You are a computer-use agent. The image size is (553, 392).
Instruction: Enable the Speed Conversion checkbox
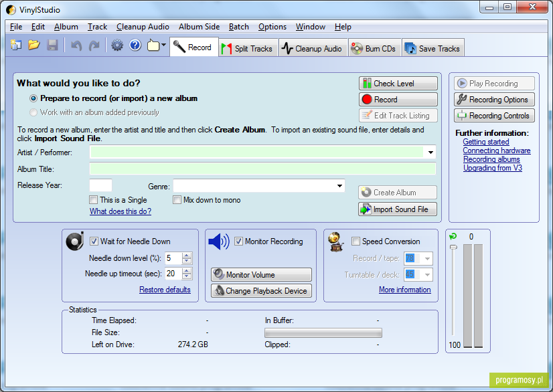pyautogui.click(x=356, y=241)
